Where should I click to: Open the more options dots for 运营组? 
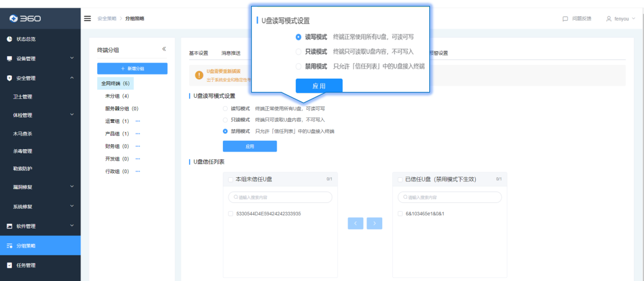(x=138, y=121)
